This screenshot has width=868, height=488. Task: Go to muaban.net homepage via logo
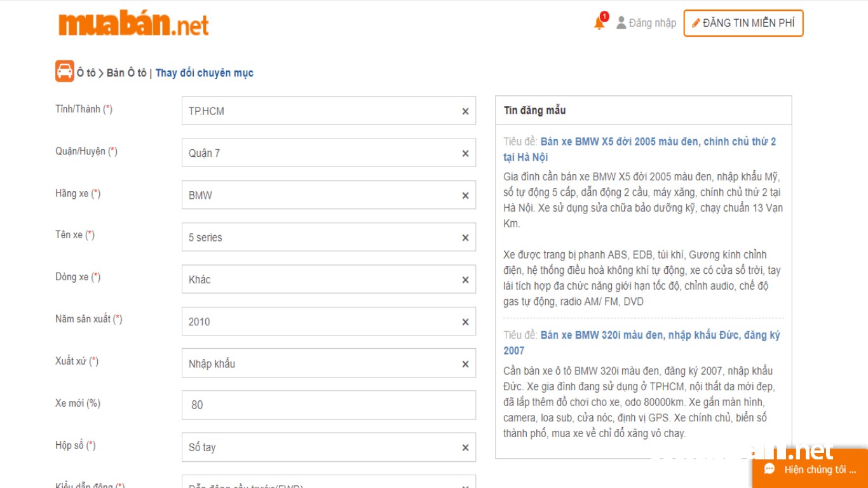point(133,24)
